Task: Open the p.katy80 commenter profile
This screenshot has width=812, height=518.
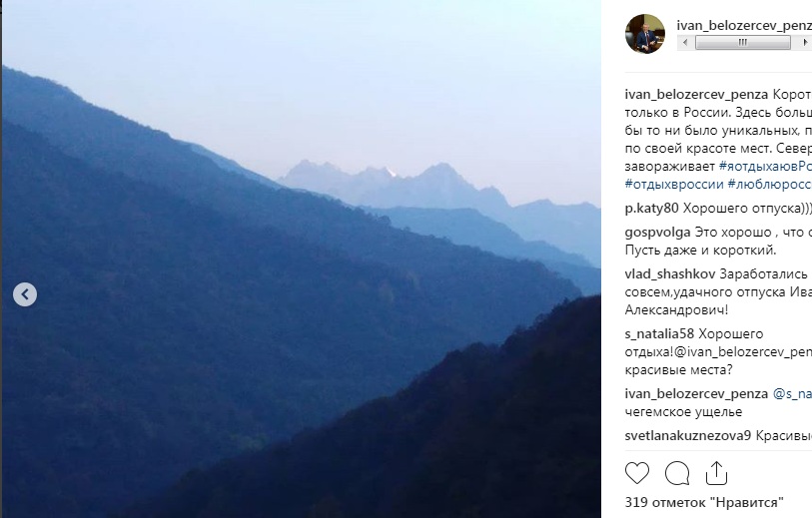Action: (651, 209)
